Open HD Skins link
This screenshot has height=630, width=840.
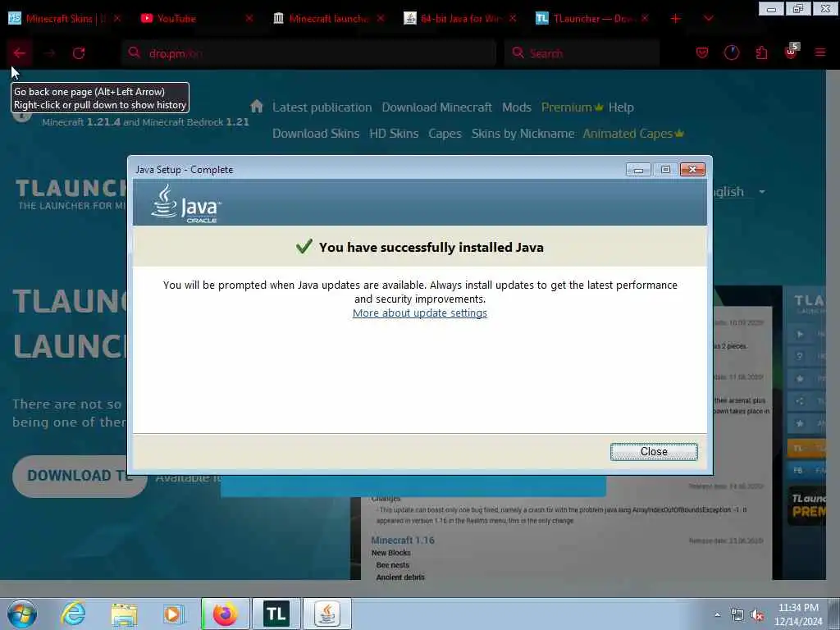pyautogui.click(x=394, y=134)
